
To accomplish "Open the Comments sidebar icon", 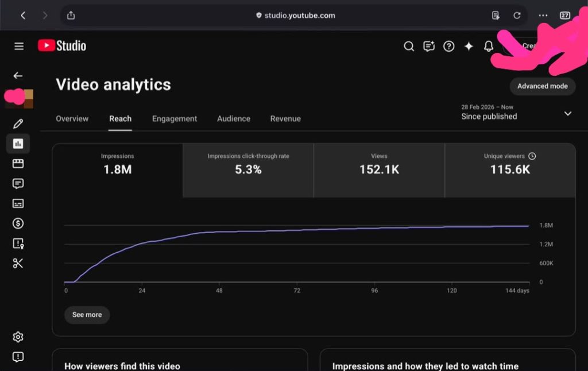I will click(x=18, y=183).
